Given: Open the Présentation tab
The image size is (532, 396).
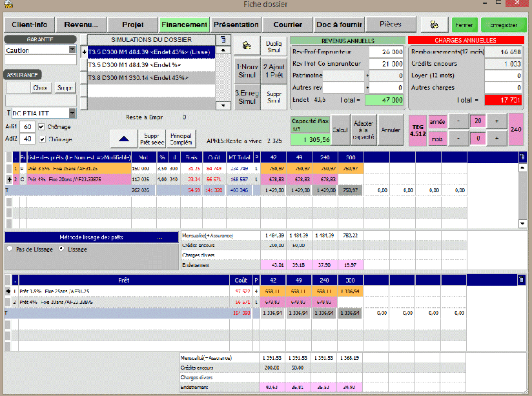Looking at the screenshot, I should [236, 25].
